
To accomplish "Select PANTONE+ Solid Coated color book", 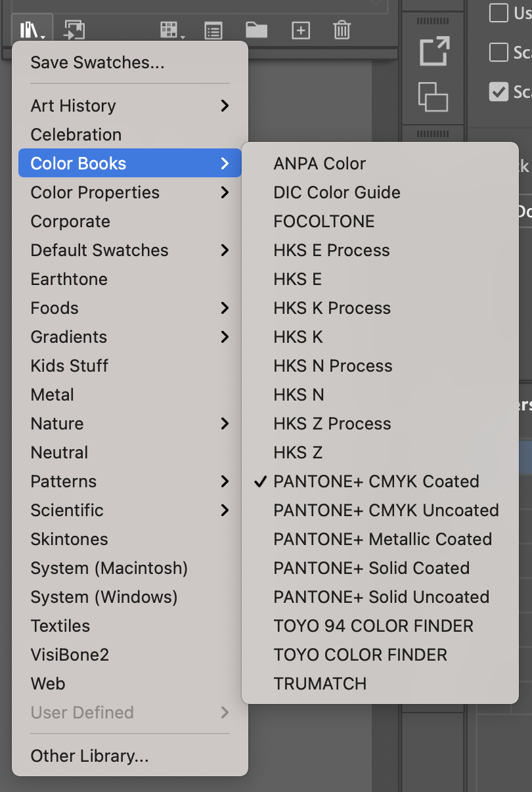I will 371,568.
